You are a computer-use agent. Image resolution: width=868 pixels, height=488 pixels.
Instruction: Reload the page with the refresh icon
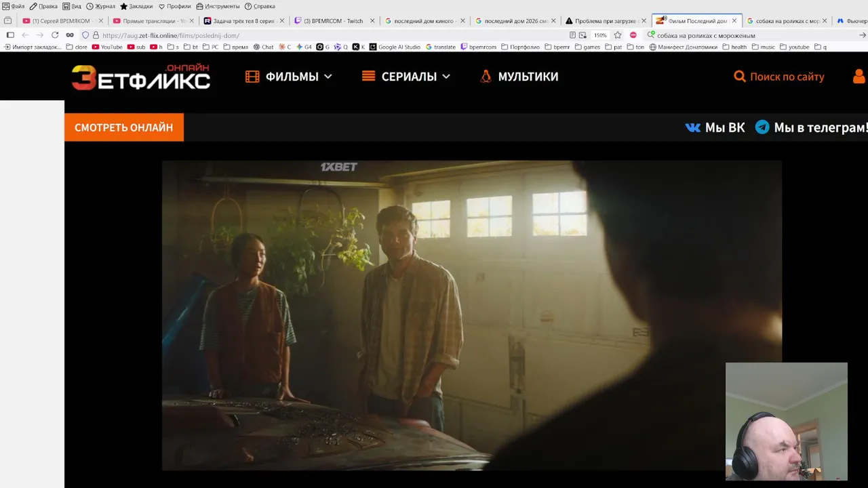pyautogui.click(x=55, y=35)
